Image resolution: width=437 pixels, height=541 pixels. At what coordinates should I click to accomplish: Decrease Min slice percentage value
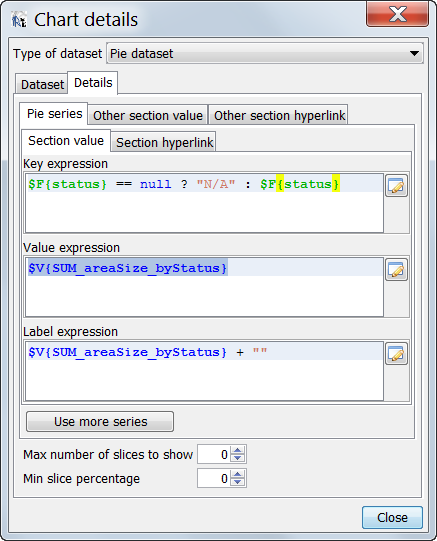(x=238, y=482)
